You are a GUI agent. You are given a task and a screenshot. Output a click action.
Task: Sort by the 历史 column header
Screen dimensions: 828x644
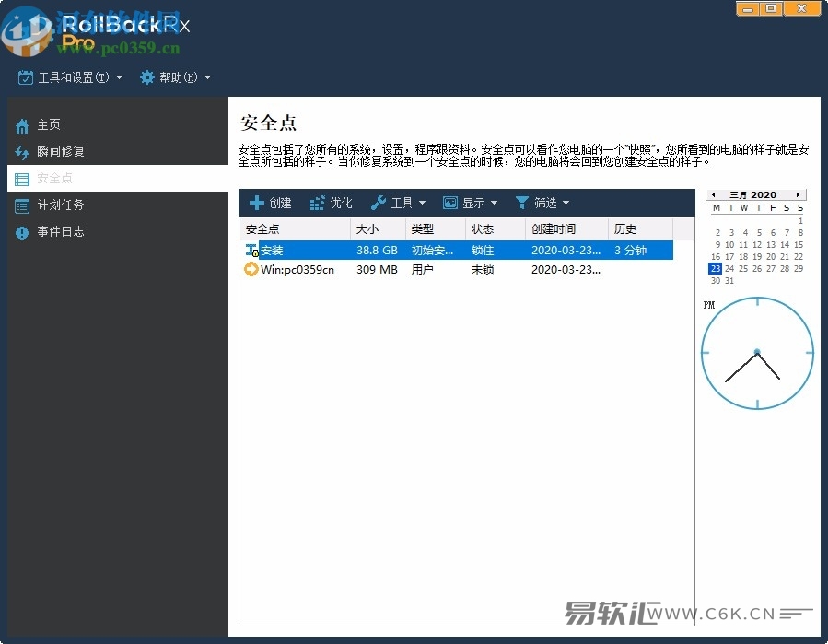[x=640, y=229]
